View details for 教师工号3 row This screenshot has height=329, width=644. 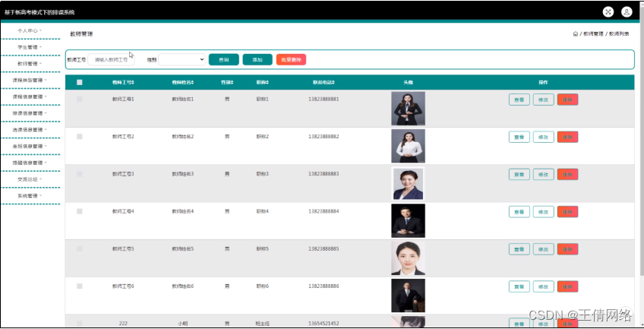[x=519, y=174]
